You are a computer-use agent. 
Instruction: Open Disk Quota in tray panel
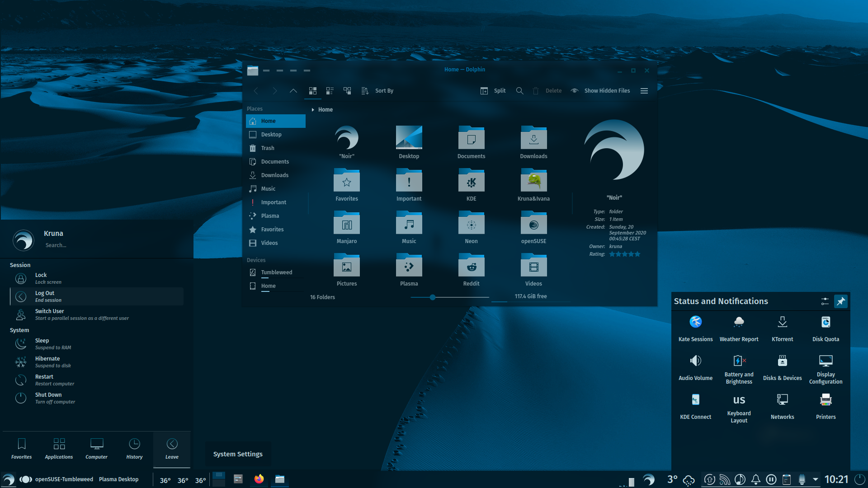tap(826, 328)
